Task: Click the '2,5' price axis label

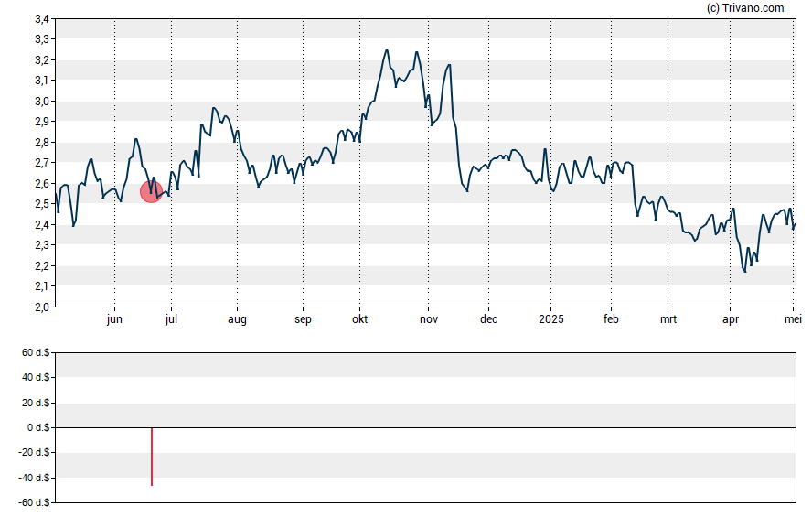Action: [42, 204]
